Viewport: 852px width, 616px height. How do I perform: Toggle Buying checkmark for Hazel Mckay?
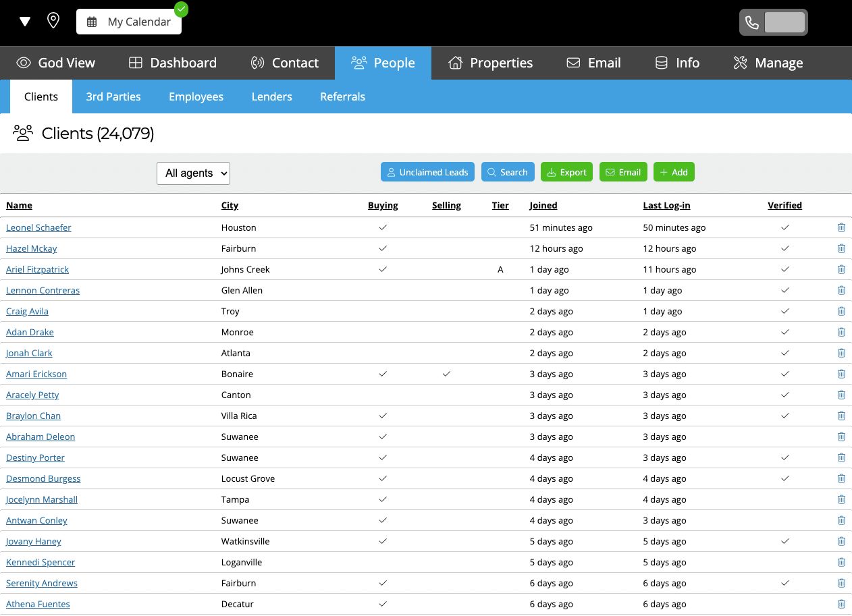click(383, 249)
